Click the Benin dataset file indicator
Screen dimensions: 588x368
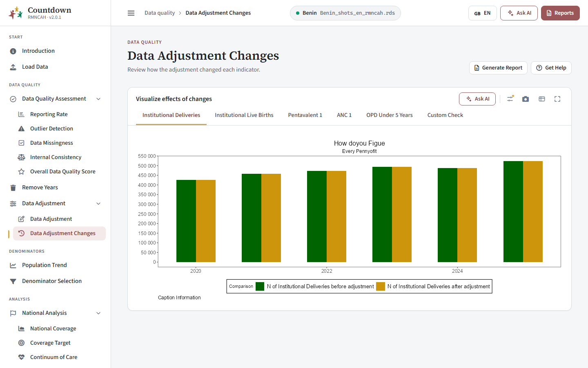pyautogui.click(x=345, y=13)
